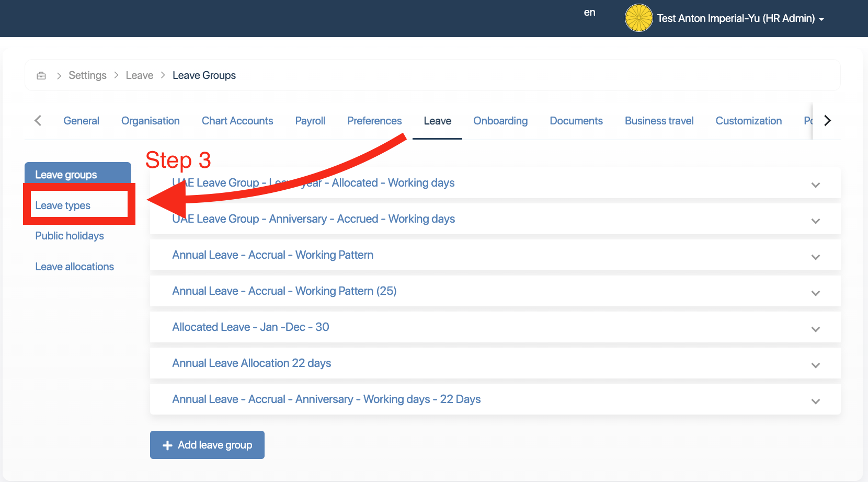Open Leave types in sidebar

pos(63,205)
